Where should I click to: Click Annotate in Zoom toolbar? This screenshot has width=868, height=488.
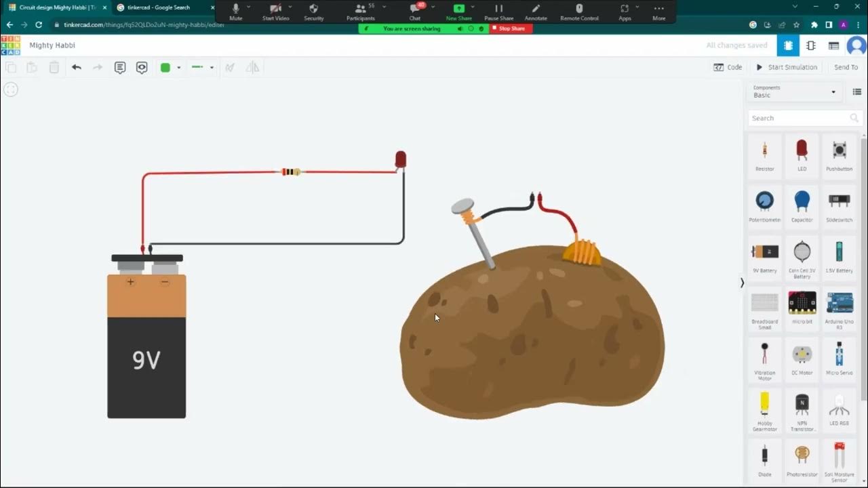(536, 12)
